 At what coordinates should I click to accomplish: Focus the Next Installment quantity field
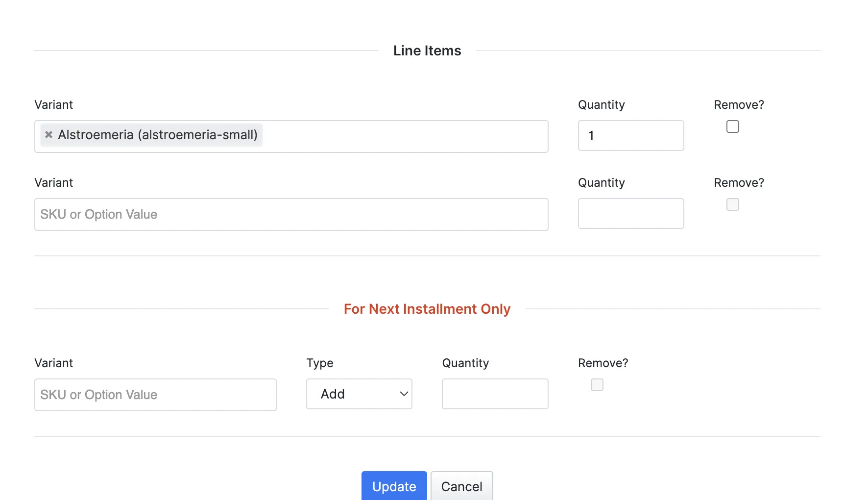pyautogui.click(x=495, y=394)
